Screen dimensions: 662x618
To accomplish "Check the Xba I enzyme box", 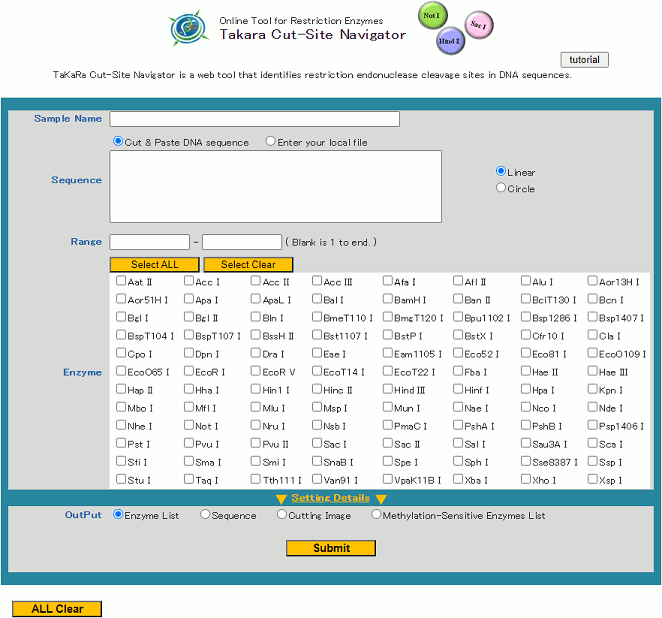I will coord(458,479).
